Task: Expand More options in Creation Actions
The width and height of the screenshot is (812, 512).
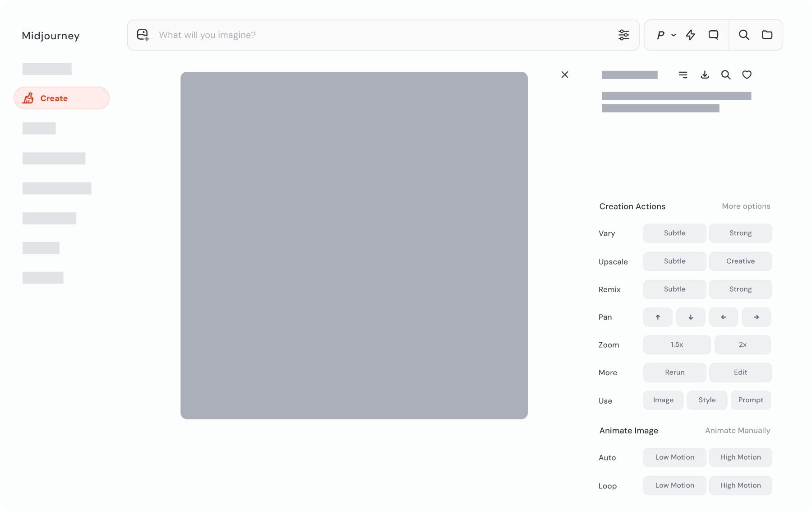Action: point(746,206)
